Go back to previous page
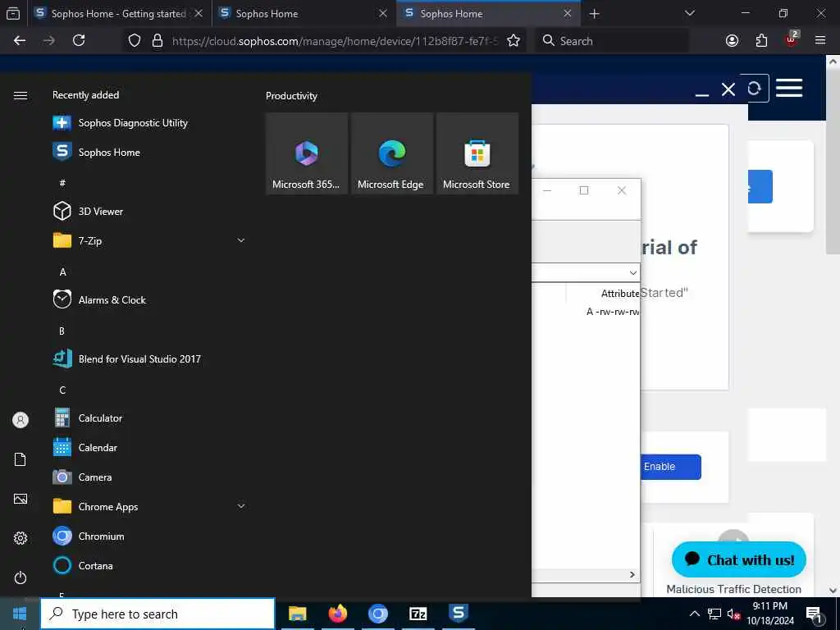Viewport: 840px width, 630px height. [x=20, y=41]
